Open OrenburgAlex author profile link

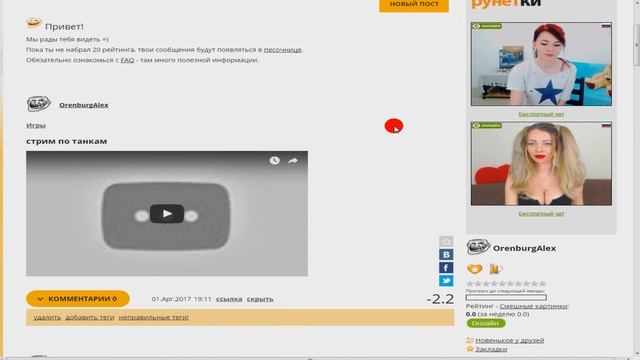point(84,105)
